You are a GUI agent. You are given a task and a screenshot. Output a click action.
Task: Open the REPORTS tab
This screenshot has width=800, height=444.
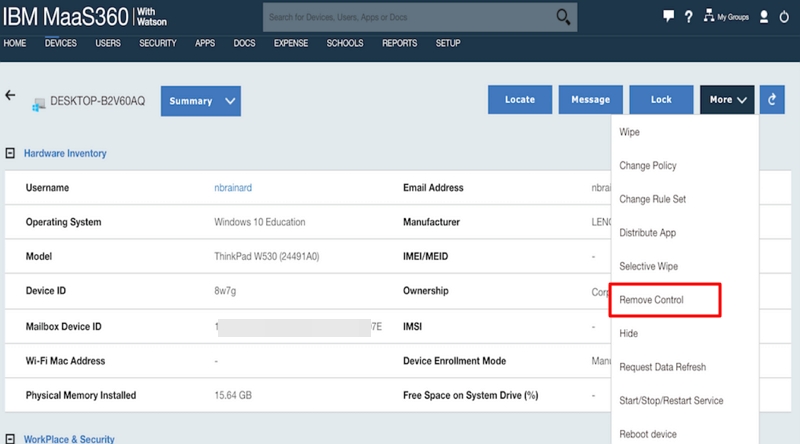tap(399, 43)
